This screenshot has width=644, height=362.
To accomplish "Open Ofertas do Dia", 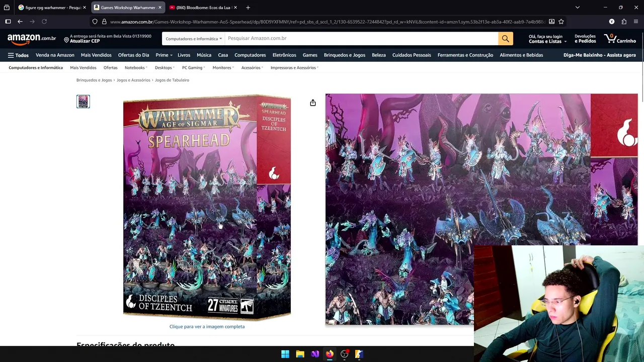I will 133,55.
